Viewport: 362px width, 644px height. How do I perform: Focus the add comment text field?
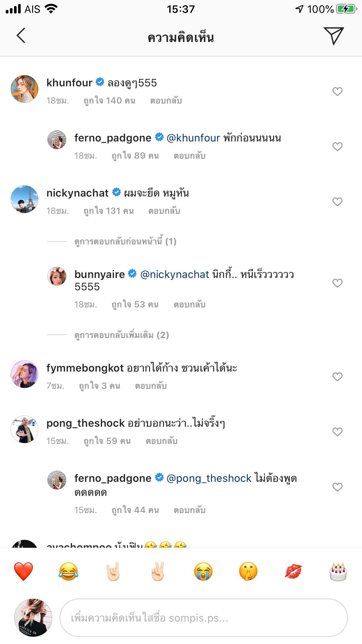[203, 618]
